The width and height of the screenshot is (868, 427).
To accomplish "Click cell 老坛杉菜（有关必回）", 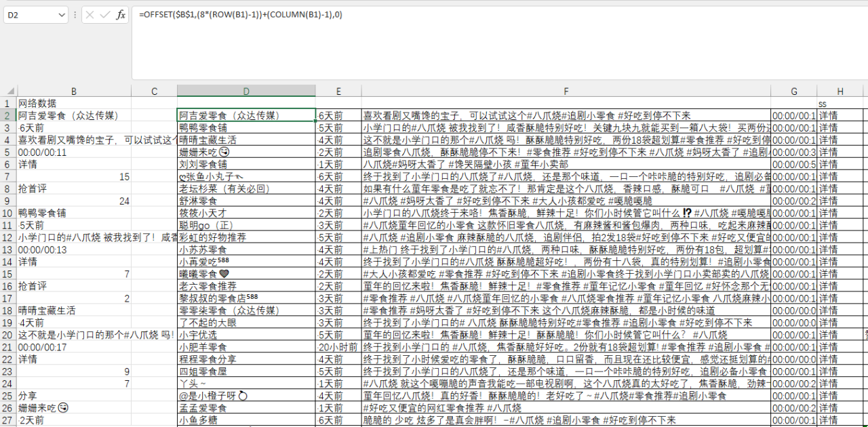I will 246,189.
